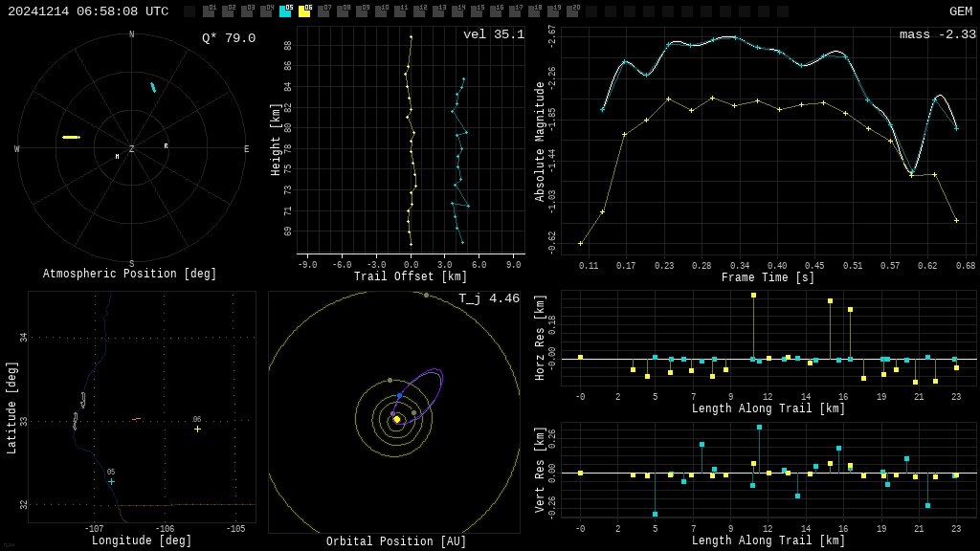This screenshot has width=980, height=551.
Task: Click the vel 35.1 velocity readout
Action: tap(493, 35)
